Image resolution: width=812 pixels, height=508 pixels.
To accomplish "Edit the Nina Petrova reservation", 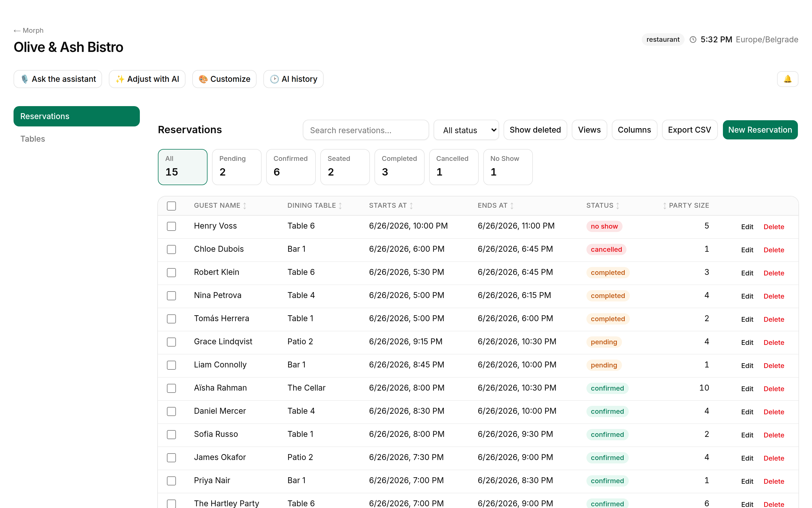I will 747,296.
